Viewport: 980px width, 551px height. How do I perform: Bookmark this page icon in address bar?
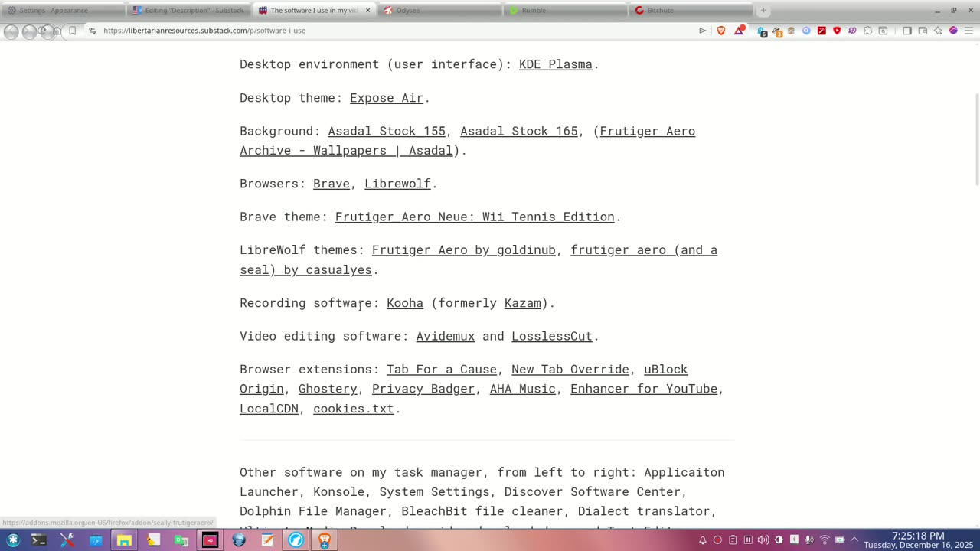[x=72, y=31]
